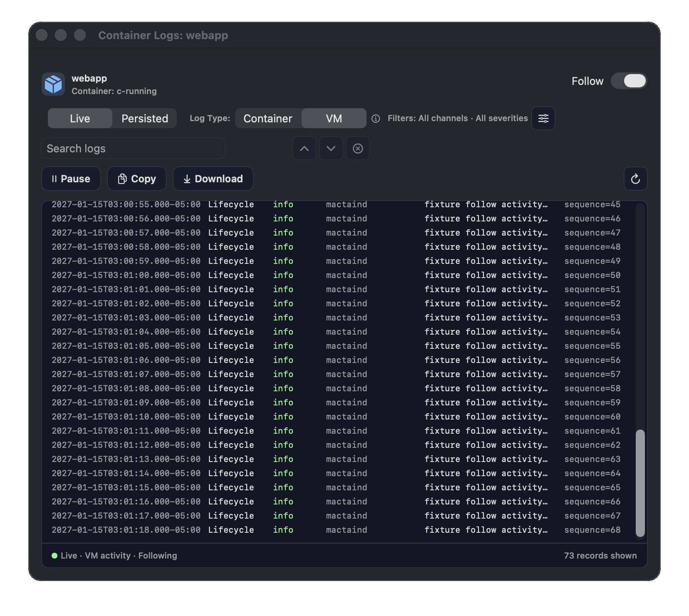Screen dimensions: 689x616
Task: Click timestamp 2027-01-15T03:01:05.000-05:00
Action: [x=126, y=346]
